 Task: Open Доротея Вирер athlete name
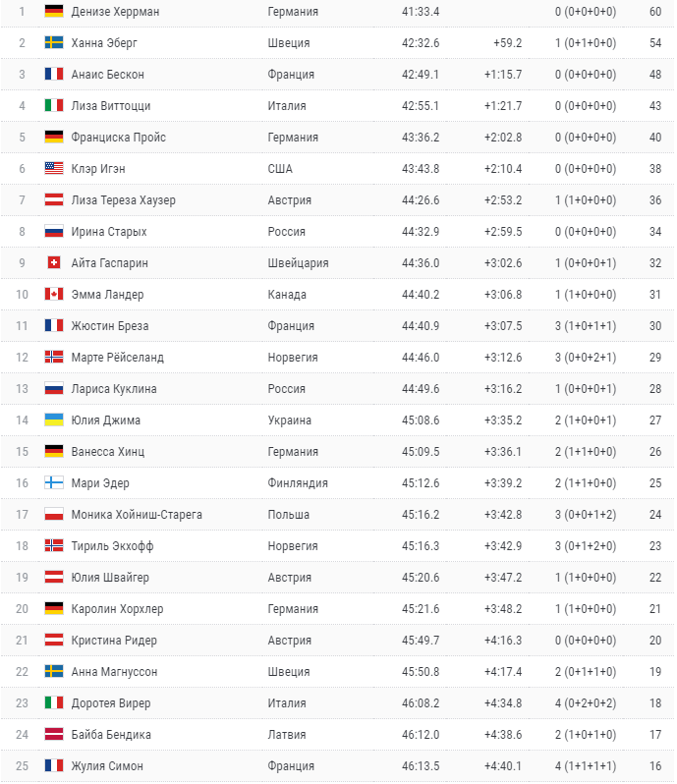point(110,703)
